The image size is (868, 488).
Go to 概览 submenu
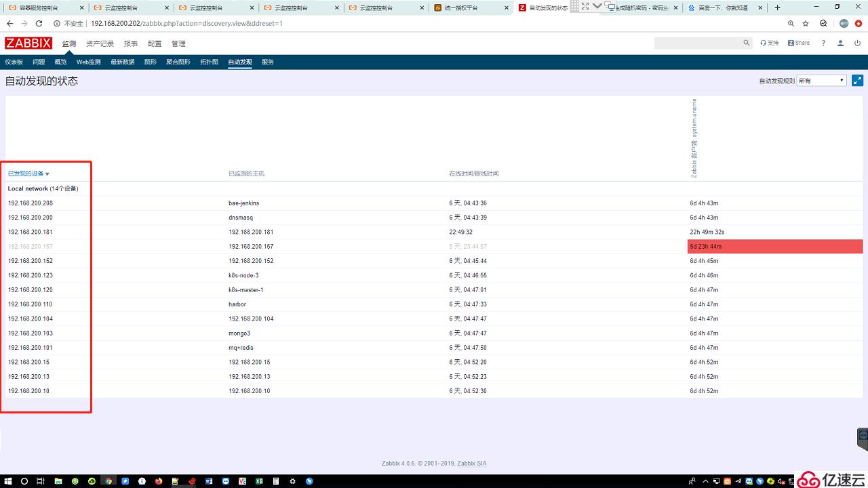click(x=60, y=62)
